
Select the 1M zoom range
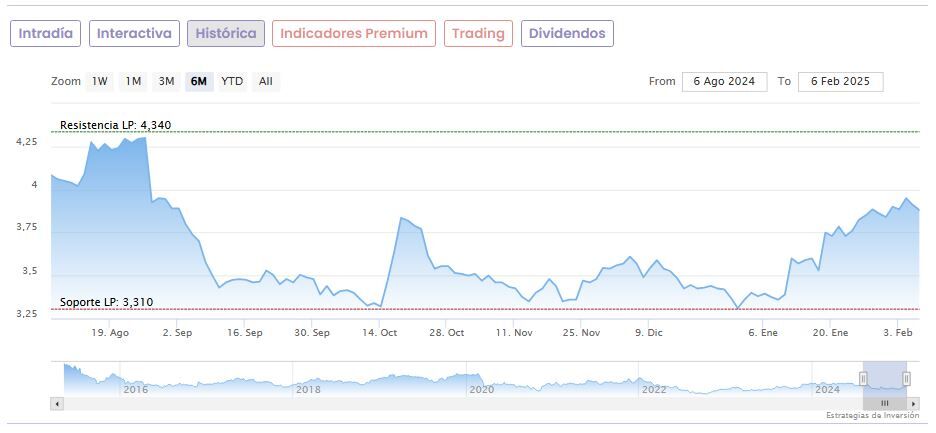pos(133,81)
